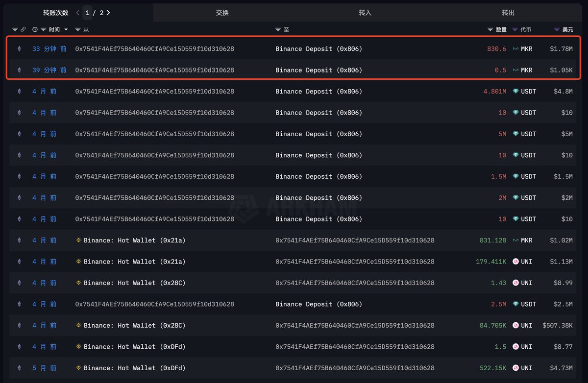Open the 代币 column filter
This screenshot has width=588, height=383.
pos(515,30)
